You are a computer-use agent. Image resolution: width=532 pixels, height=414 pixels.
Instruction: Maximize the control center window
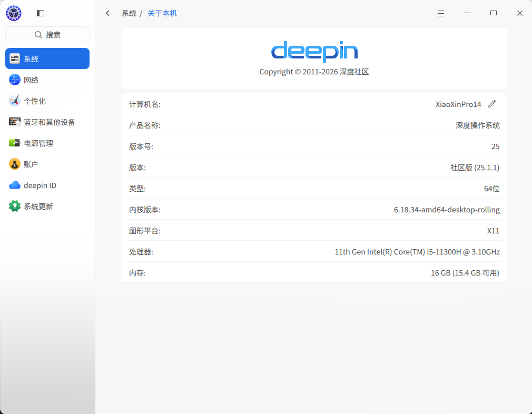[x=494, y=13]
